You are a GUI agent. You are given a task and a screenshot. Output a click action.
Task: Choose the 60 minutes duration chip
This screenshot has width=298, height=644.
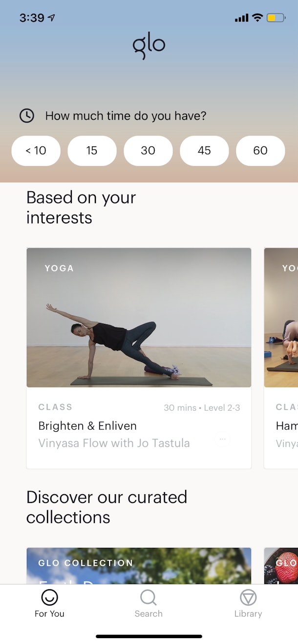point(260,151)
